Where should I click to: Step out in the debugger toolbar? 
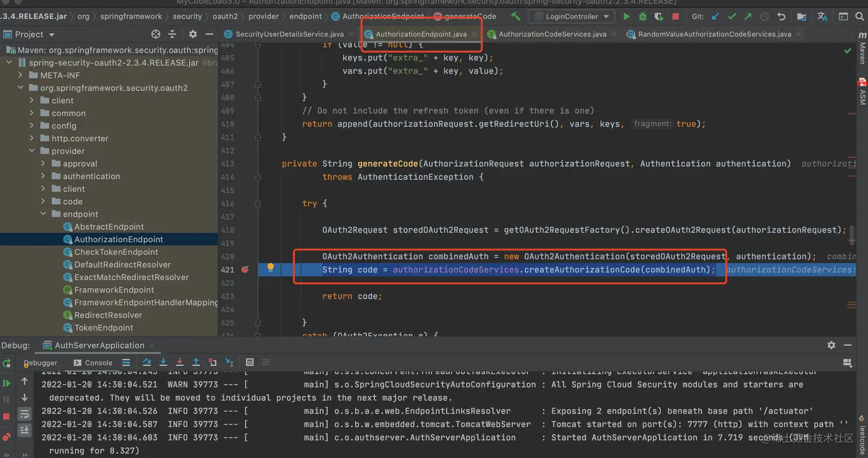click(x=196, y=362)
